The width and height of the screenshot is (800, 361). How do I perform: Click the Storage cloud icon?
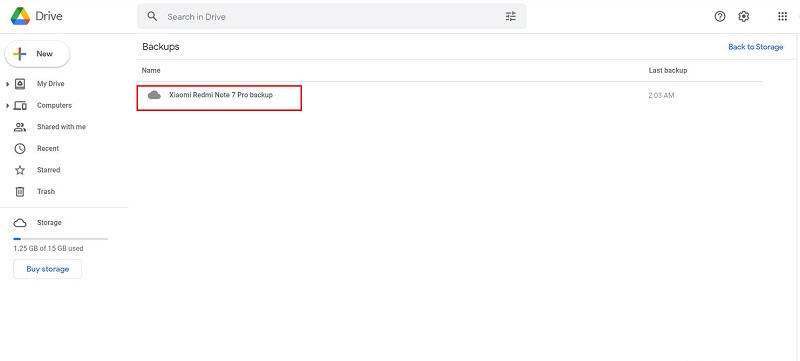click(x=20, y=223)
